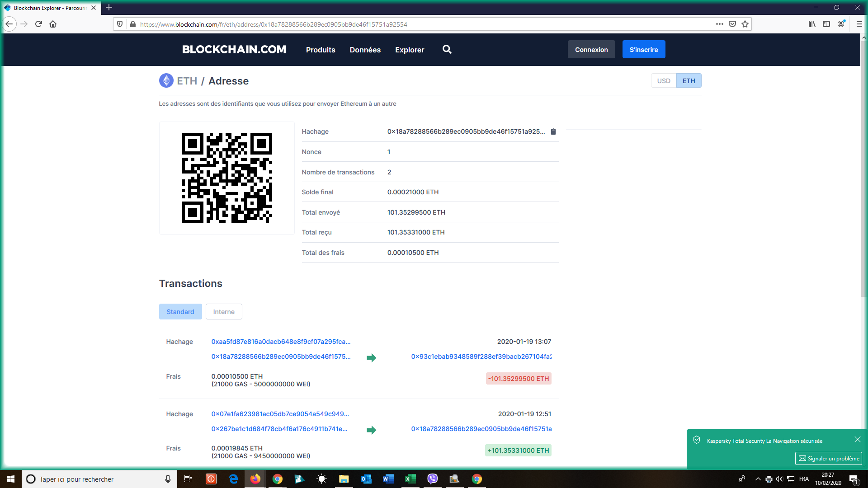Viewport: 868px width, 488px height.
Task: Click the Connexion button
Action: coord(591,50)
